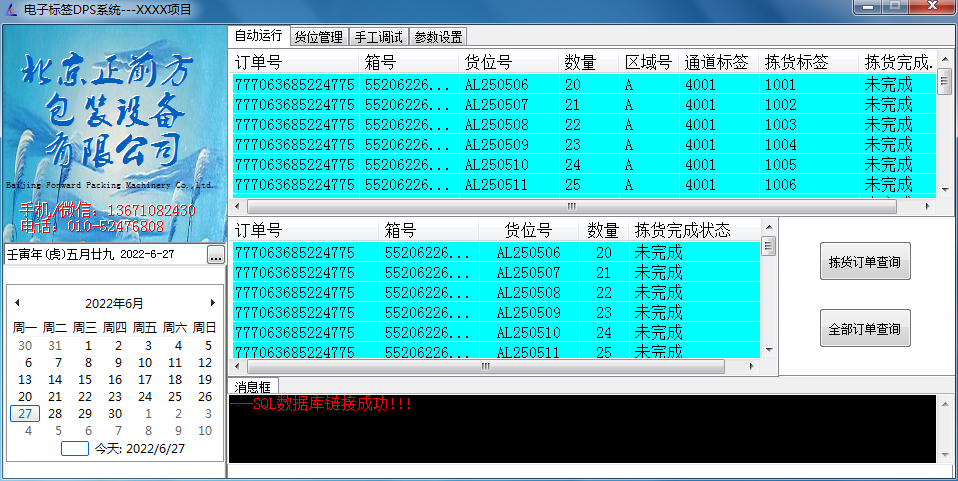Click the 拣货订单查询 button

[865, 262]
